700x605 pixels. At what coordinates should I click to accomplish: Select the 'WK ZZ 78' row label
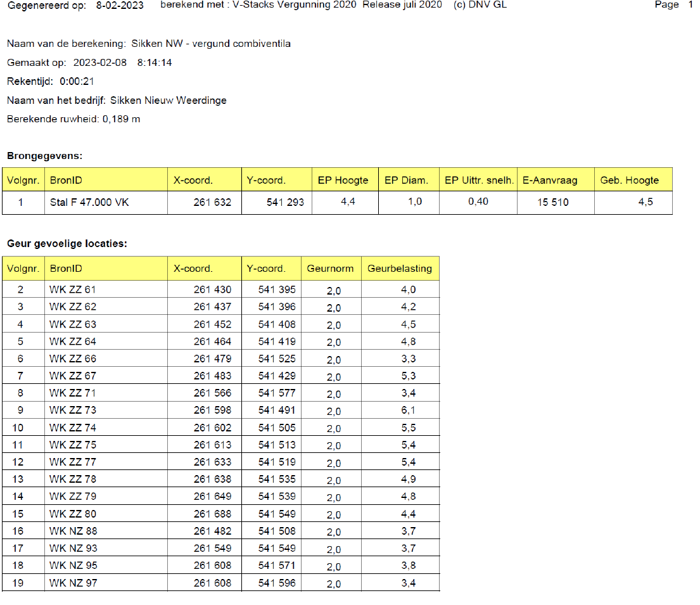point(73,479)
